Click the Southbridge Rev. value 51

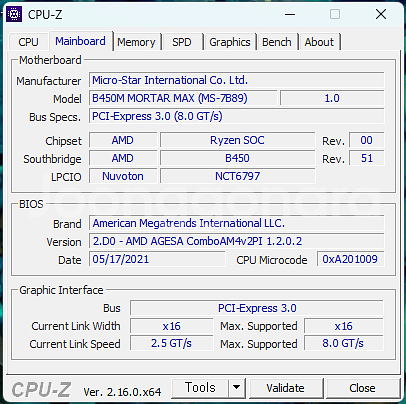click(367, 158)
